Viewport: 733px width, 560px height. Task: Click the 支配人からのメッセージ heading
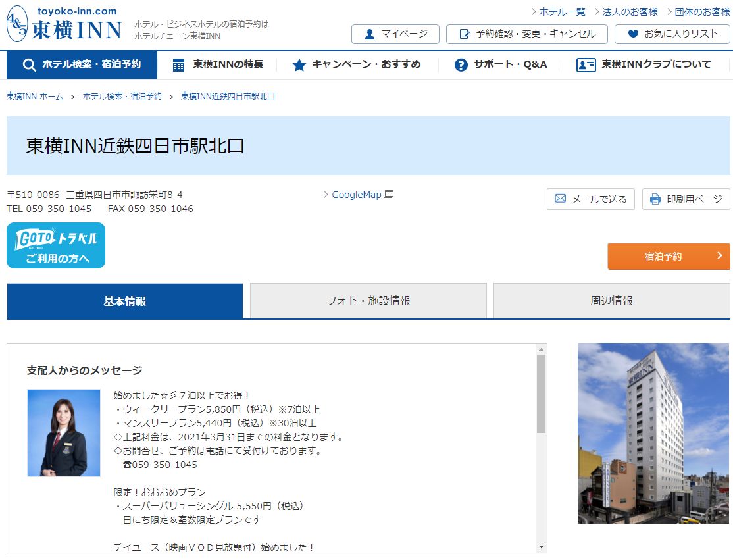point(85,370)
